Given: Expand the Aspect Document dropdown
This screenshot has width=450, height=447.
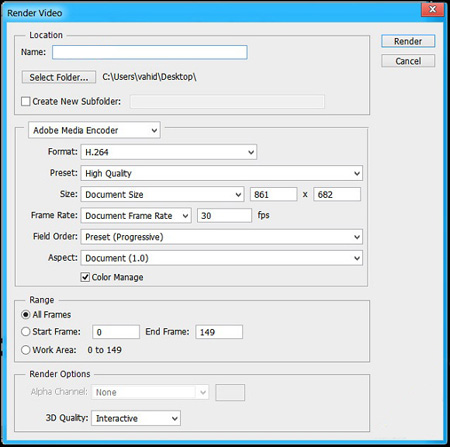Looking at the screenshot, I should point(222,258).
